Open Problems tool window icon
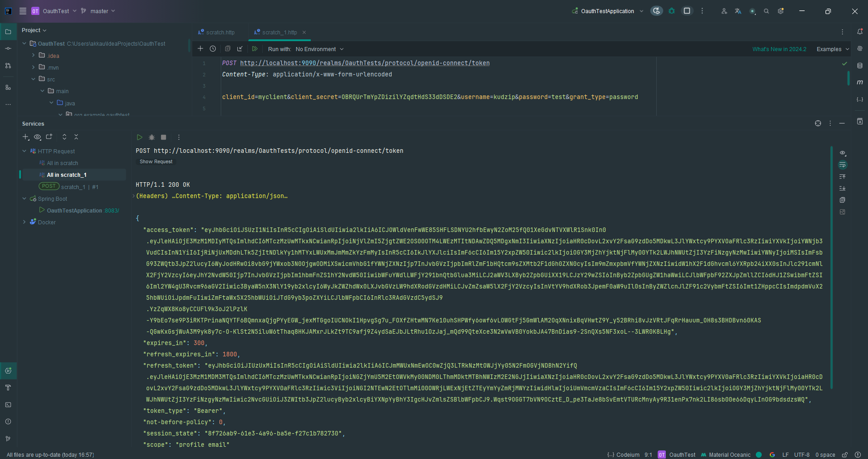The width and height of the screenshot is (868, 459). point(8,421)
